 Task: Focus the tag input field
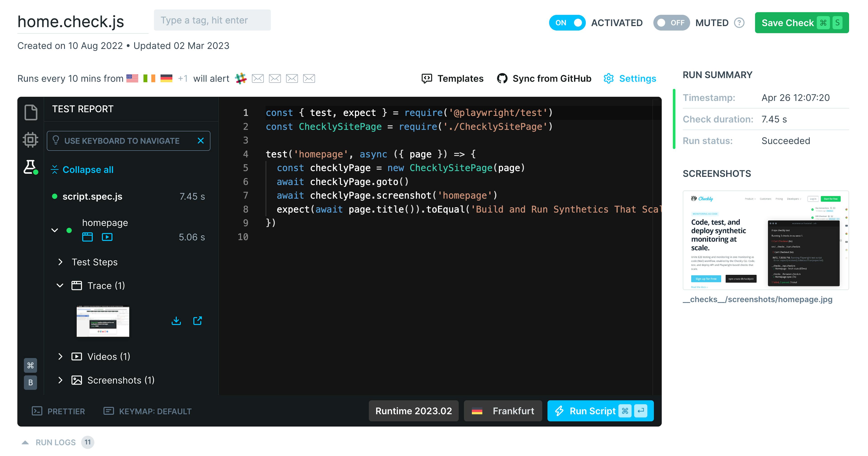pyautogui.click(x=212, y=20)
